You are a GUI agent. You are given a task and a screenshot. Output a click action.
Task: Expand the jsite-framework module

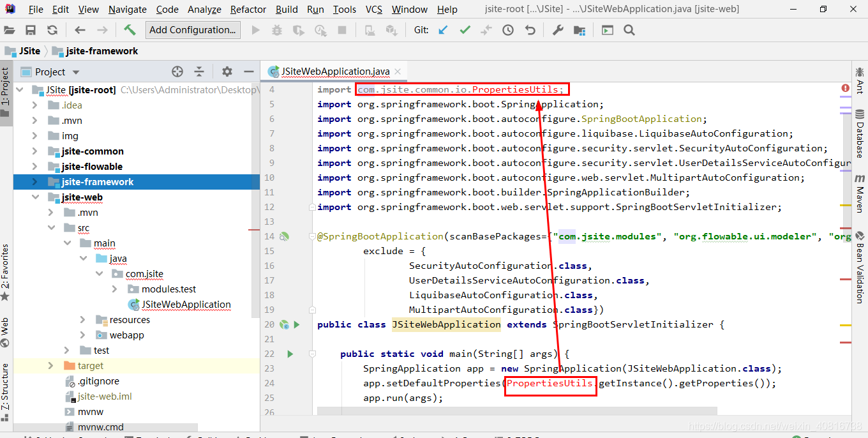click(x=35, y=182)
